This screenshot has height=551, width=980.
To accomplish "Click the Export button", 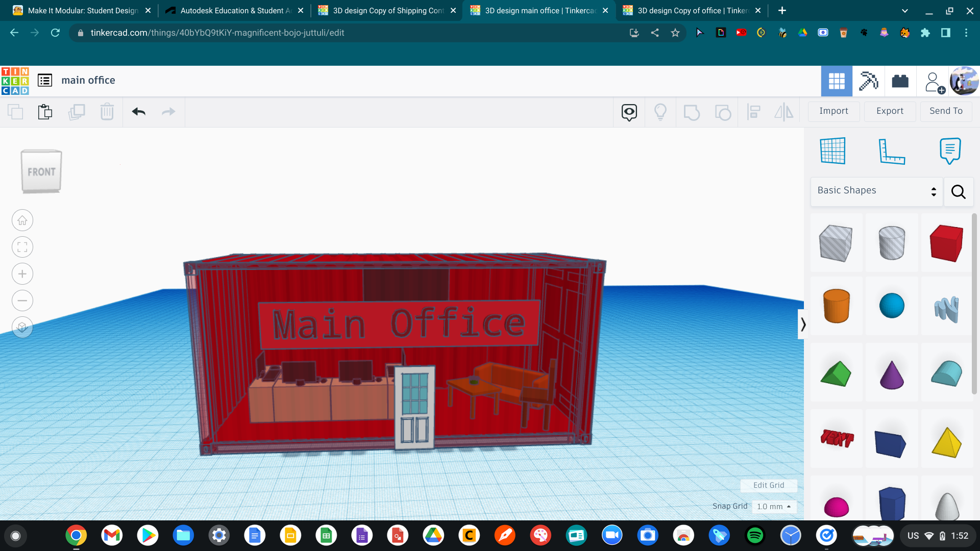I will (890, 111).
